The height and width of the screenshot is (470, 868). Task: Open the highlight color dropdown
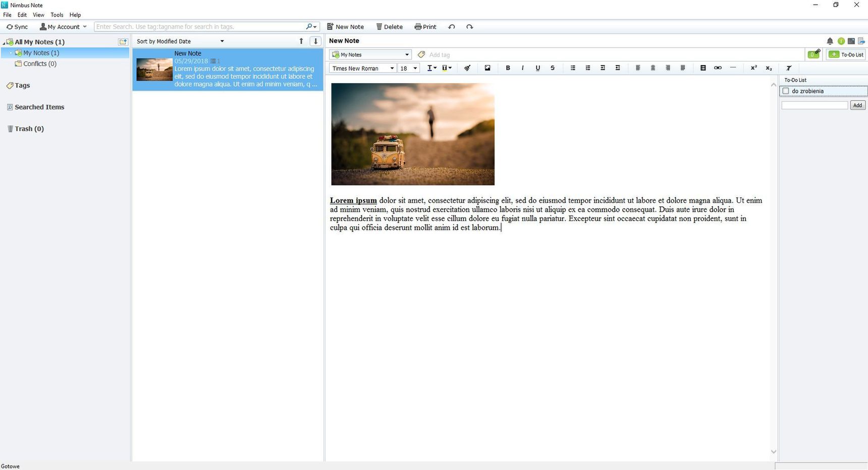(x=447, y=68)
